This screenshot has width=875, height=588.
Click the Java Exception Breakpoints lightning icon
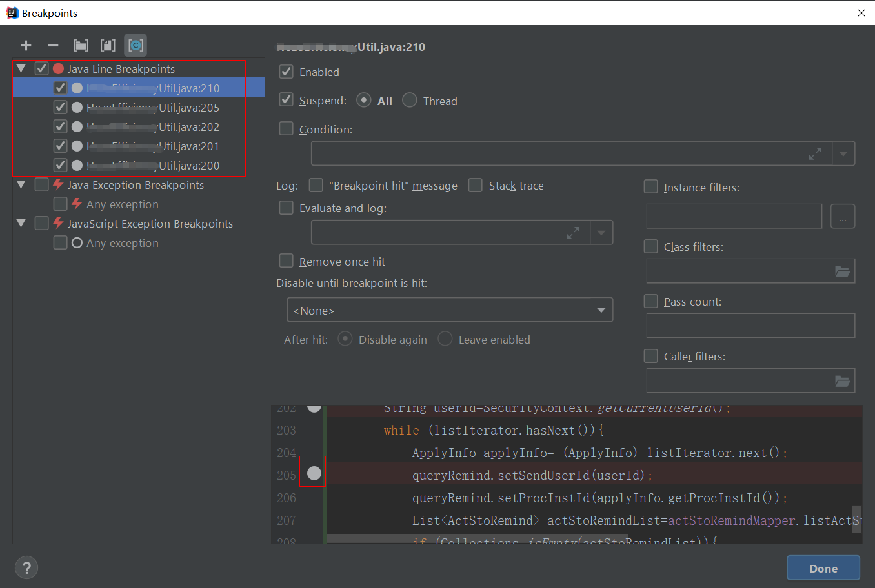click(x=58, y=184)
